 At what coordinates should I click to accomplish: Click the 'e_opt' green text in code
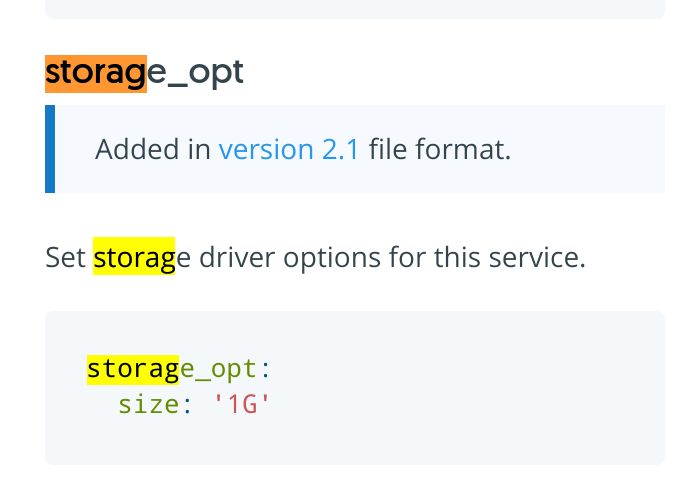point(218,370)
